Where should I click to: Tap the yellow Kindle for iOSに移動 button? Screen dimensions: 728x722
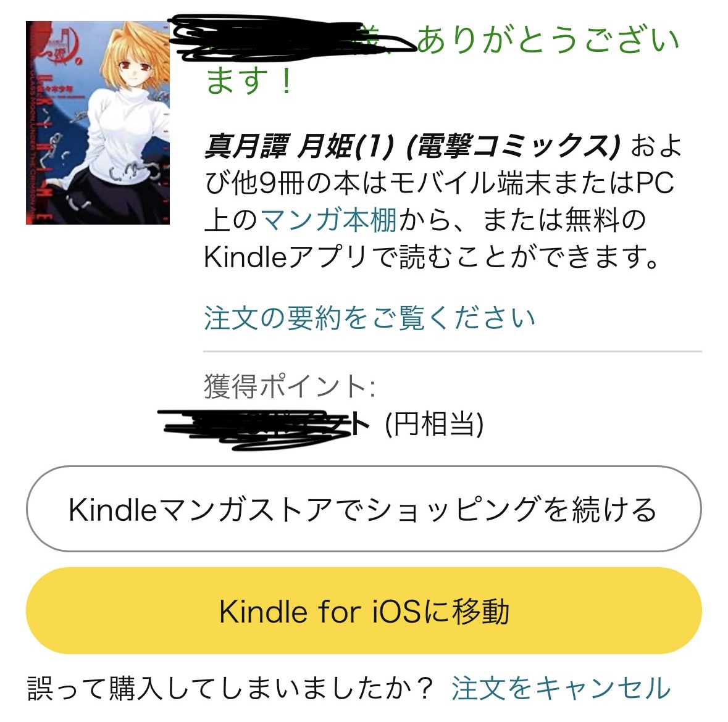coord(364,611)
